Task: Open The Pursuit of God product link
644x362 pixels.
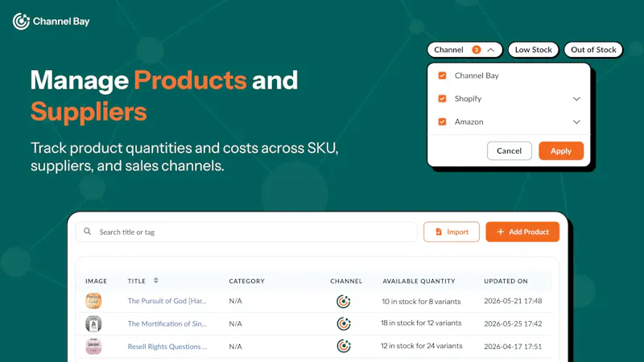Action: (167, 301)
